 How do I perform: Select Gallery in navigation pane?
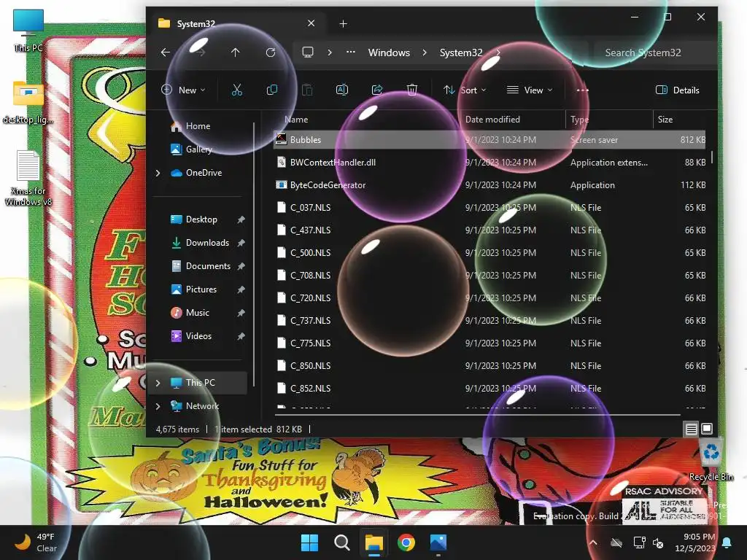coord(198,149)
